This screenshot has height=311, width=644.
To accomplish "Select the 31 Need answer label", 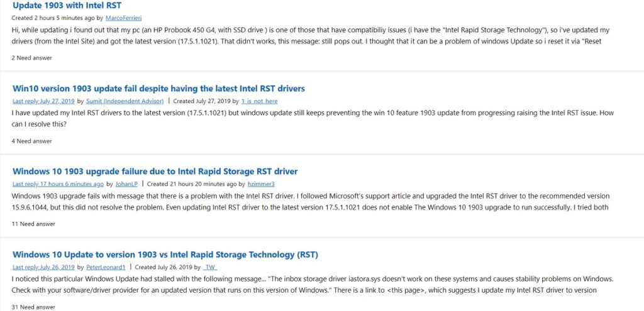I will point(33,307).
